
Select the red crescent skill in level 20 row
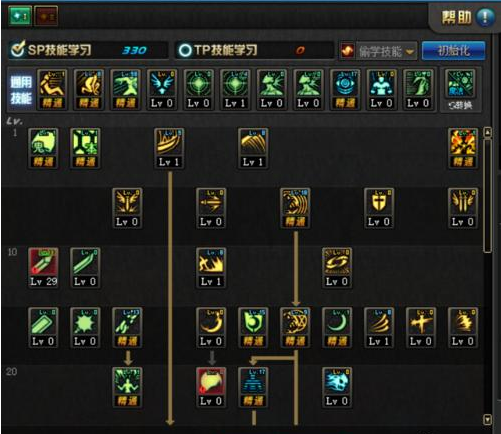click(x=211, y=387)
